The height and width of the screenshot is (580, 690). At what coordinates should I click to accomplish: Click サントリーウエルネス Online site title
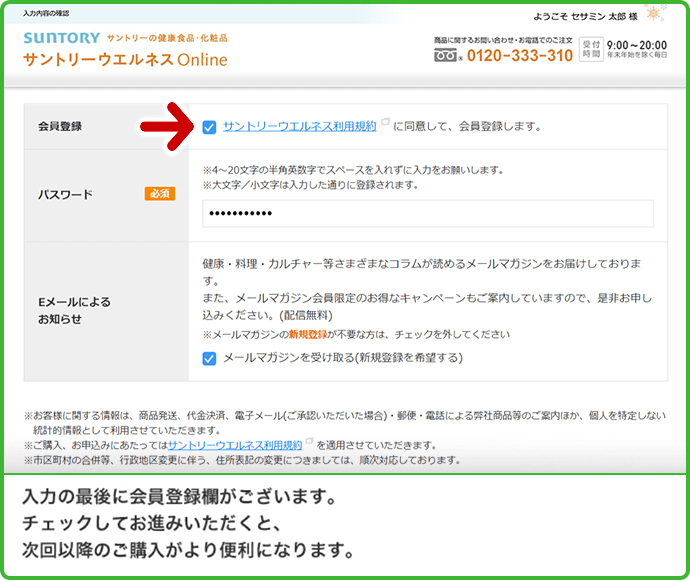[125, 59]
